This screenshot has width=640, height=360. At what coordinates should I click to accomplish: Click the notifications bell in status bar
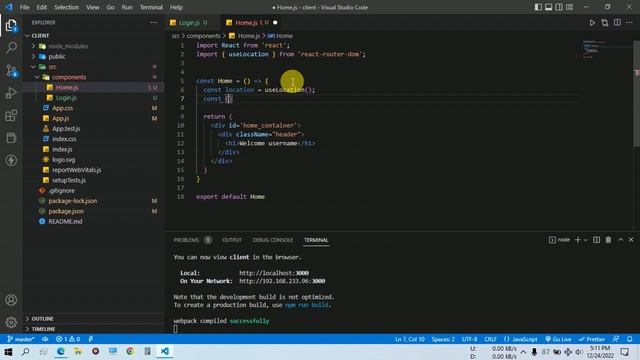tap(630, 339)
